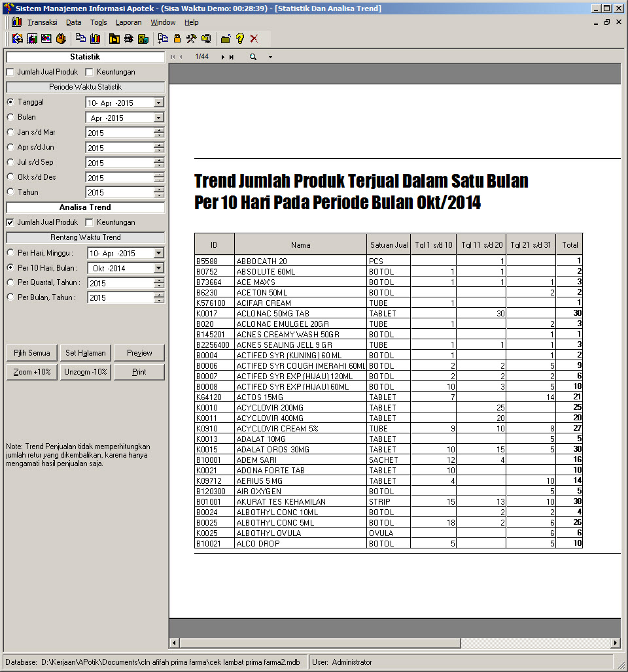
Task: Click the Pilih Semua button
Action: click(x=32, y=353)
